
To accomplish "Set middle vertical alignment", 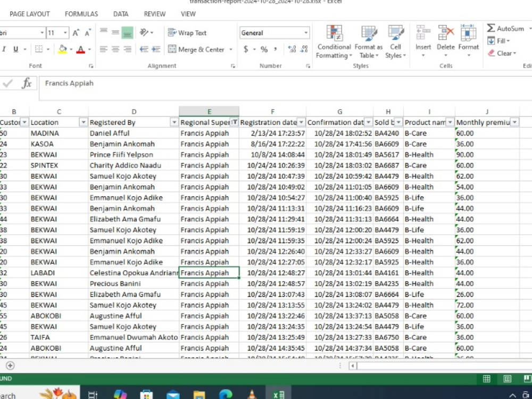I will (x=115, y=32).
